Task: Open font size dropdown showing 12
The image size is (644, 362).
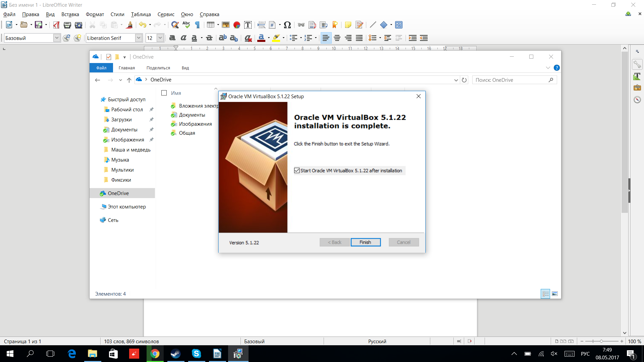Action: [160, 38]
